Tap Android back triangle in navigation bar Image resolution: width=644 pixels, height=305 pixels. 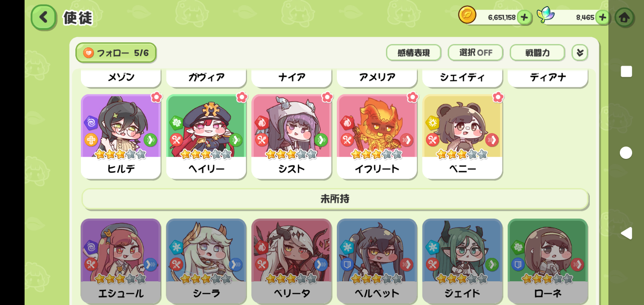(626, 233)
